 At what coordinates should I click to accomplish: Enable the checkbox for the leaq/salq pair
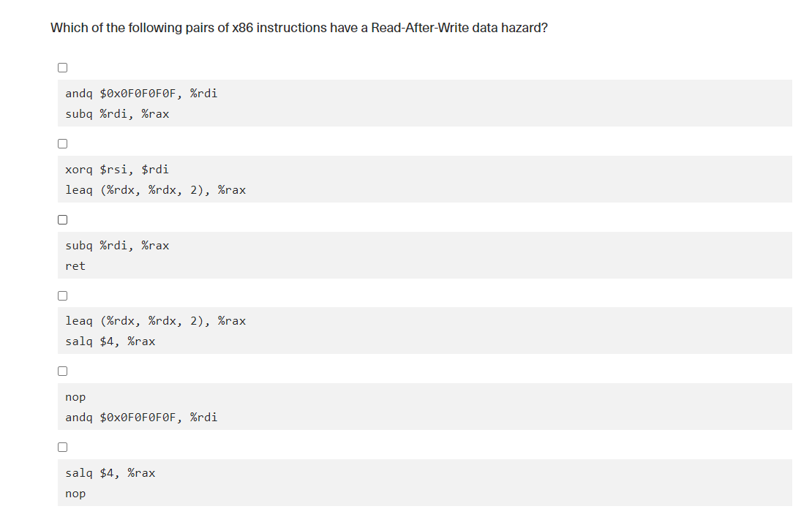tap(62, 295)
